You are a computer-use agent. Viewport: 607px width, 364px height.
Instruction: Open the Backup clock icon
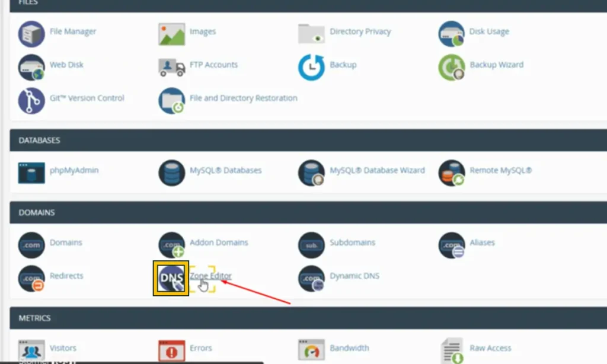(311, 68)
